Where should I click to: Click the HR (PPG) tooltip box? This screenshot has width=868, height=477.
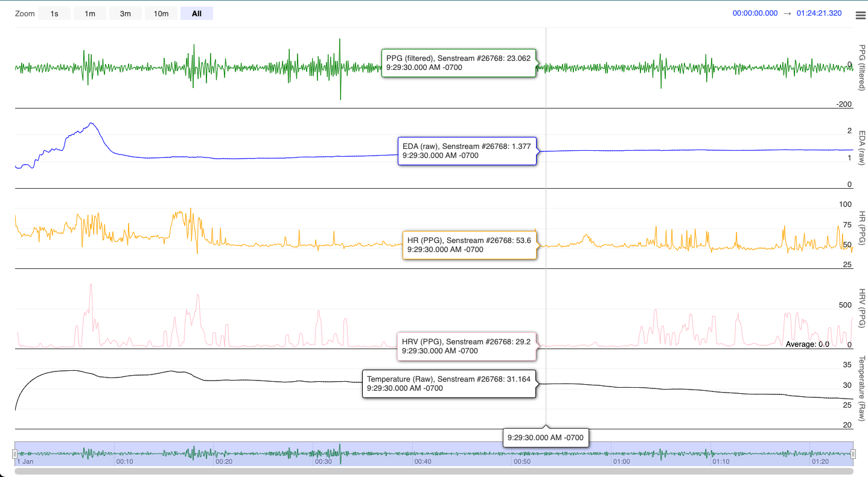[469, 245]
